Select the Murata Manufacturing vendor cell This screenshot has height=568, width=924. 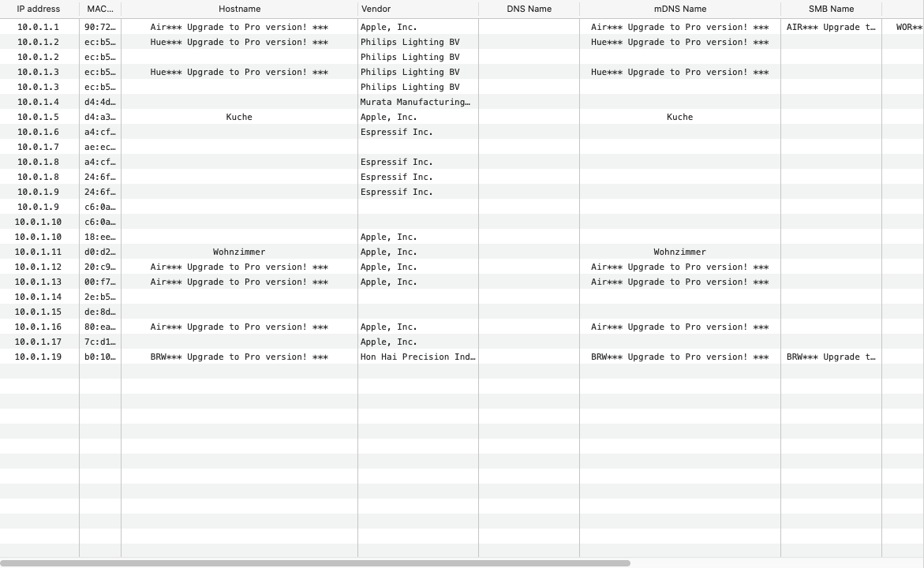pyautogui.click(x=415, y=102)
